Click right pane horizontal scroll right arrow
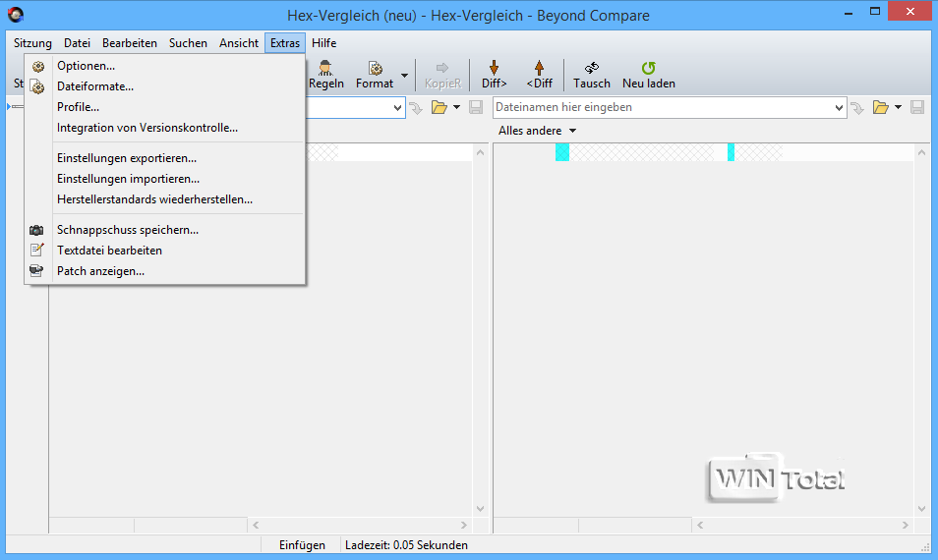Image resolution: width=938 pixels, height=560 pixels. click(906, 526)
